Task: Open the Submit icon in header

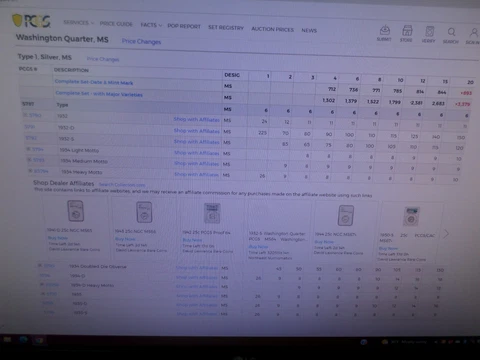Action: 385,30
